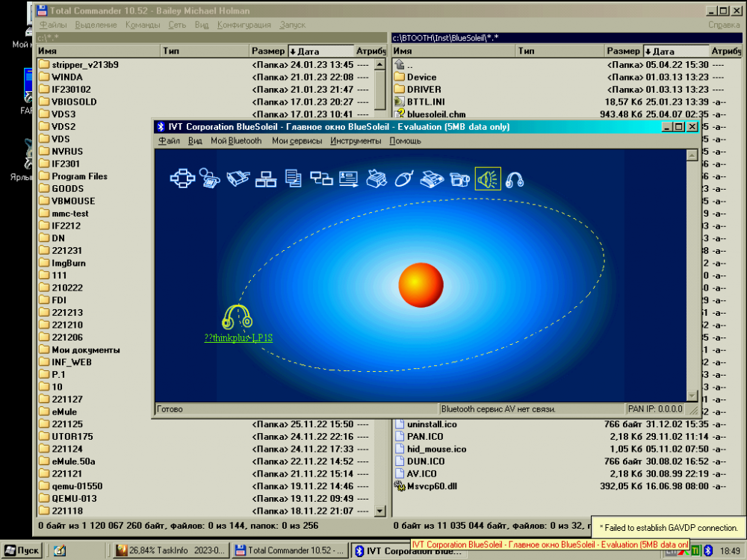The image size is (747, 560).
Task: Click the Пуск start button
Action: 22,550
